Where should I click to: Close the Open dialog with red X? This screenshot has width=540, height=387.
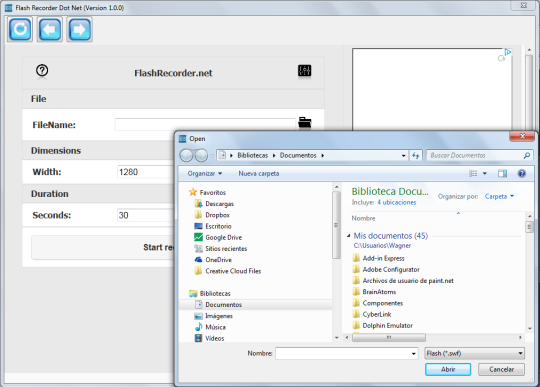522,136
